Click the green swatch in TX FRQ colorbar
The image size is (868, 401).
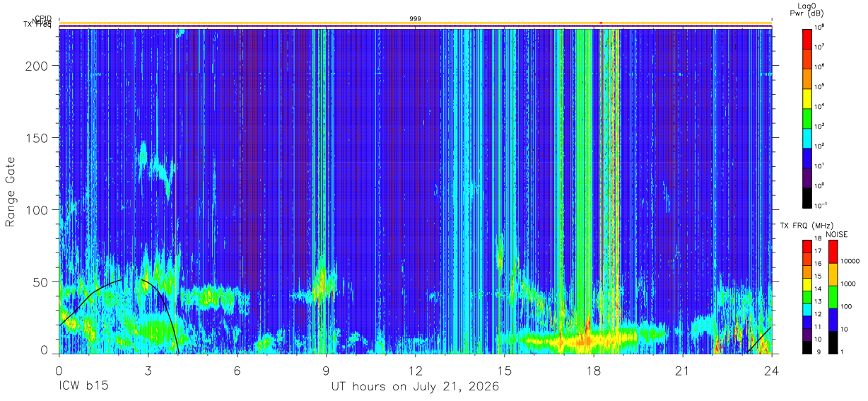807,296
